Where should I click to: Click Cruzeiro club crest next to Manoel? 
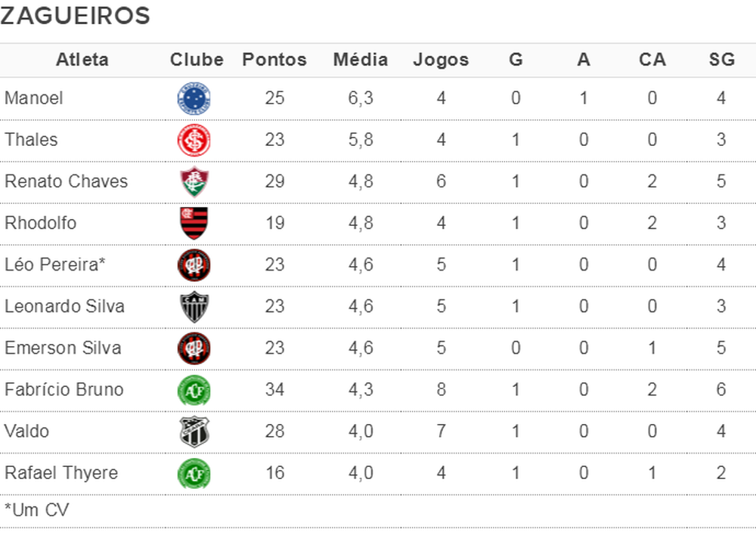194,98
